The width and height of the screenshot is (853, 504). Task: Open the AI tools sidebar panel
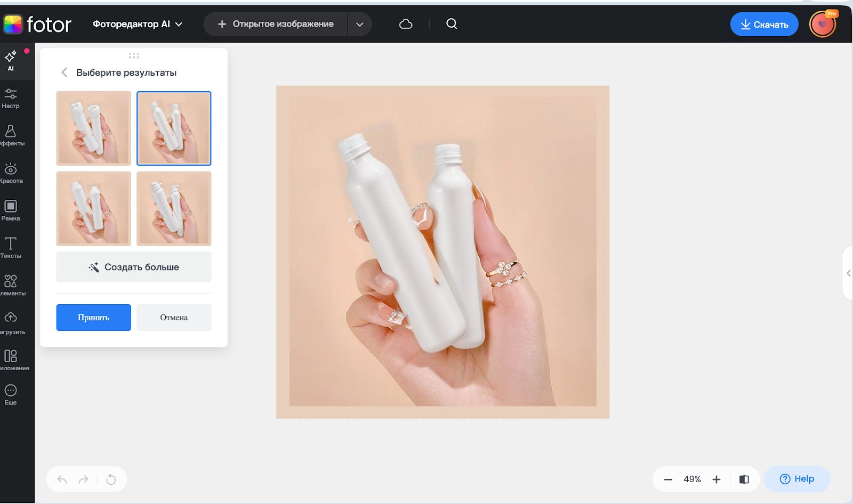coord(11,61)
